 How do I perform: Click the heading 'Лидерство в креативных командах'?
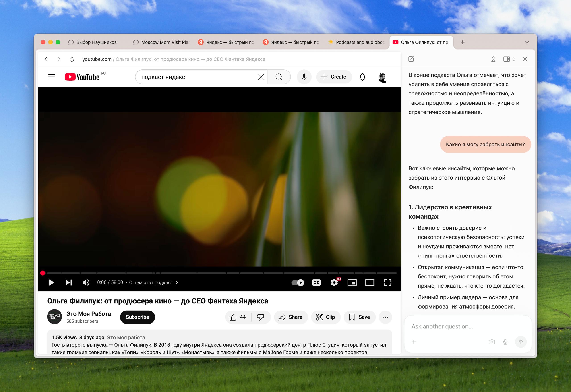click(x=450, y=212)
